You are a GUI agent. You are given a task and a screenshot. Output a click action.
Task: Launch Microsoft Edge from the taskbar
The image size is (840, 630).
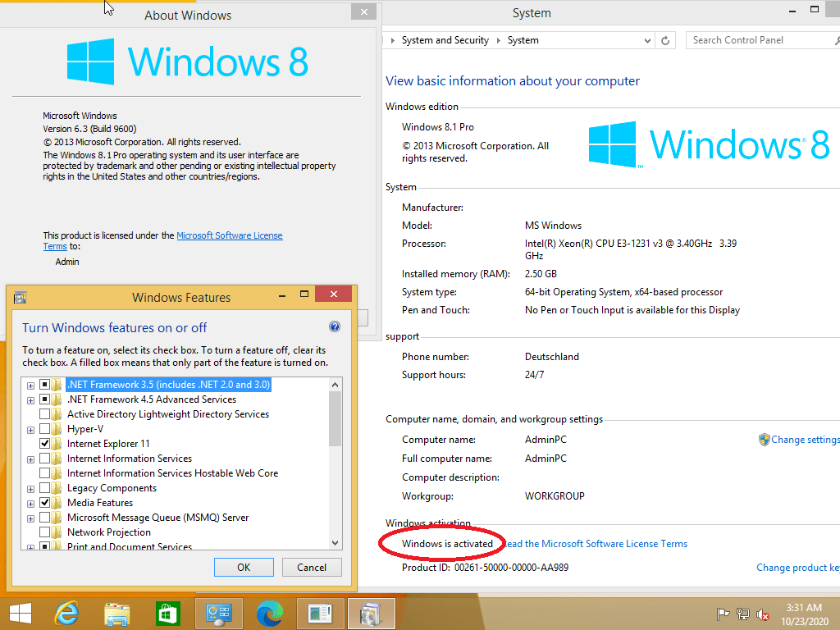click(269, 614)
